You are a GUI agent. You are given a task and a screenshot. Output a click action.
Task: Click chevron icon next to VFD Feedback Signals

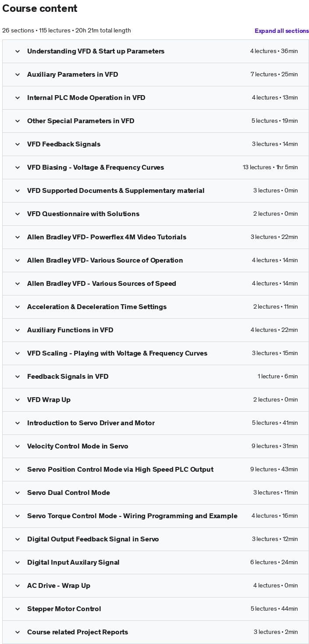pos(18,144)
